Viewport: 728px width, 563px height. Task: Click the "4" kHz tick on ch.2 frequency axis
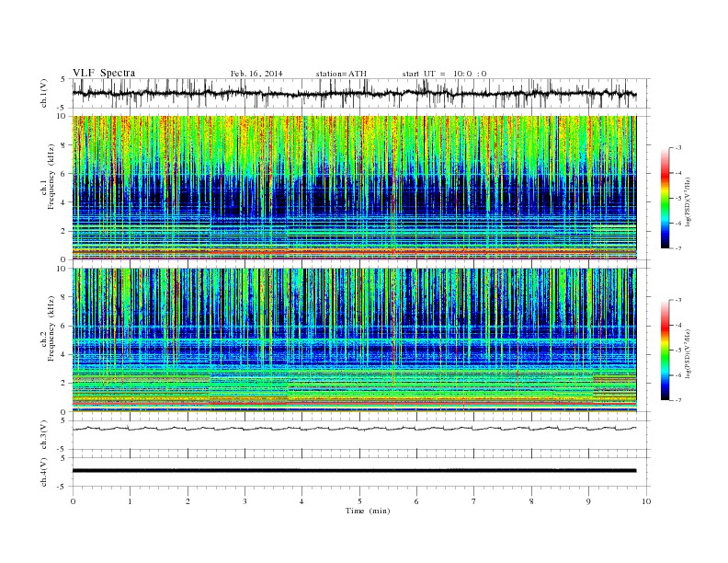[63, 354]
